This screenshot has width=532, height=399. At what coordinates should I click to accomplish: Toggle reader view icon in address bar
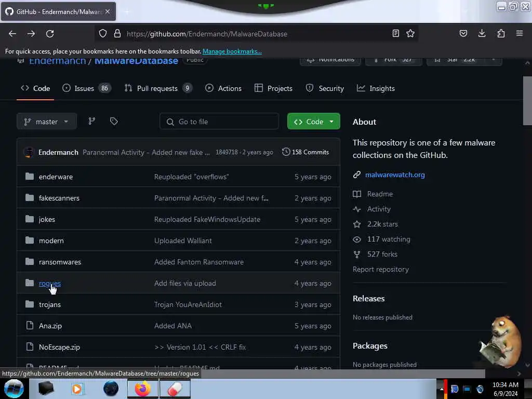coord(395,33)
